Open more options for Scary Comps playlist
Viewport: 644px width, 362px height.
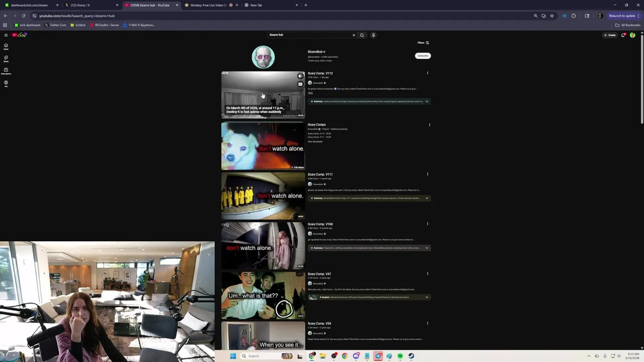pos(429,125)
